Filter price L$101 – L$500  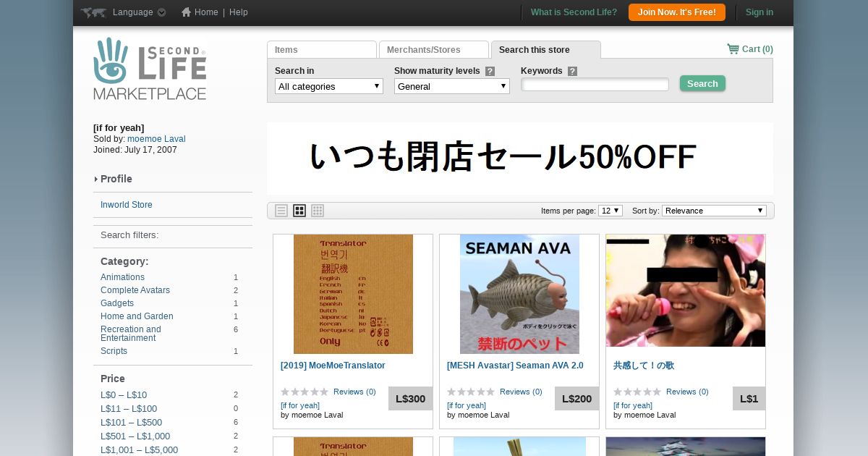coord(131,423)
